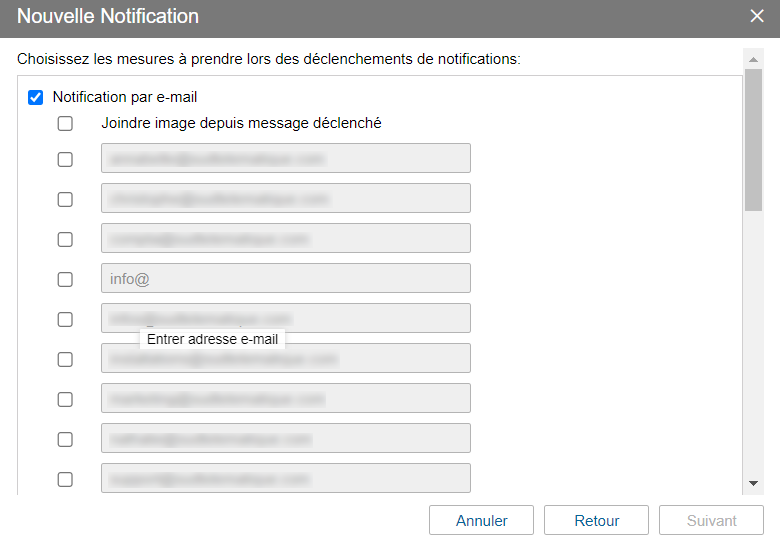This screenshot has height=541, width=780.
Task: Click the bottom-most email input field
Action: (286, 478)
